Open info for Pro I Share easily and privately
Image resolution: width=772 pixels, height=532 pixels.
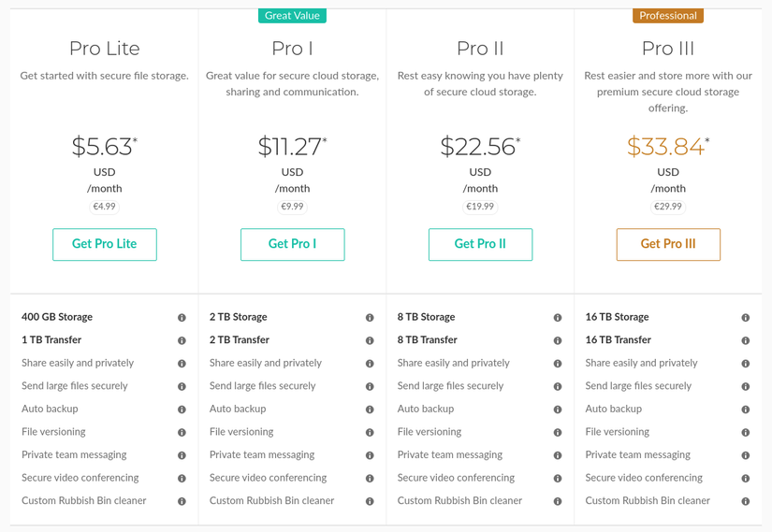coord(370,364)
